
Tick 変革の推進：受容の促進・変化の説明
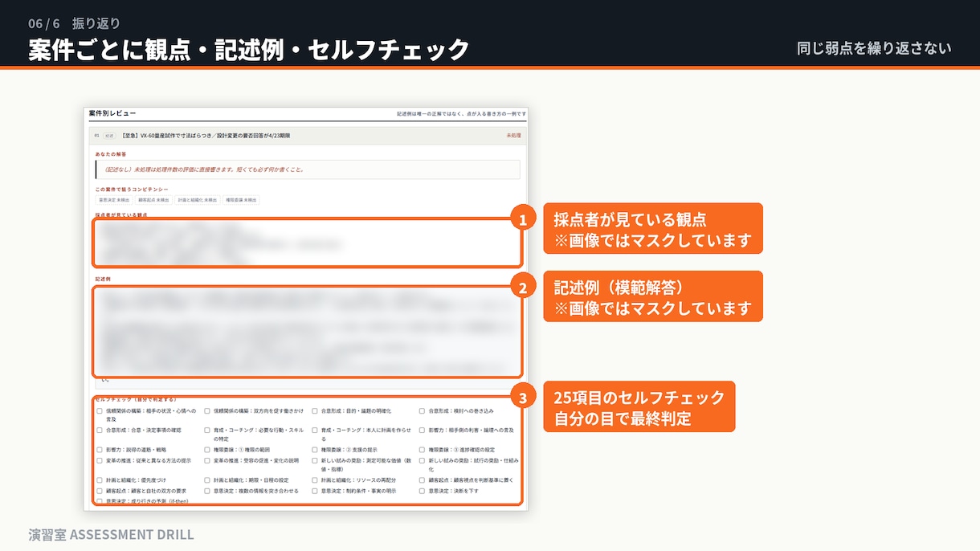tap(207, 460)
